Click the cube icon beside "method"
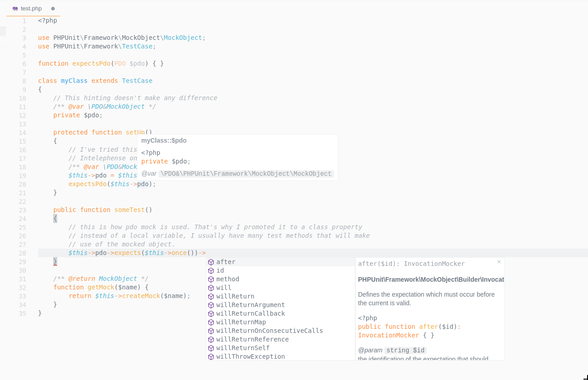Image resolution: width=588 pixels, height=380 pixels. pos(211,279)
